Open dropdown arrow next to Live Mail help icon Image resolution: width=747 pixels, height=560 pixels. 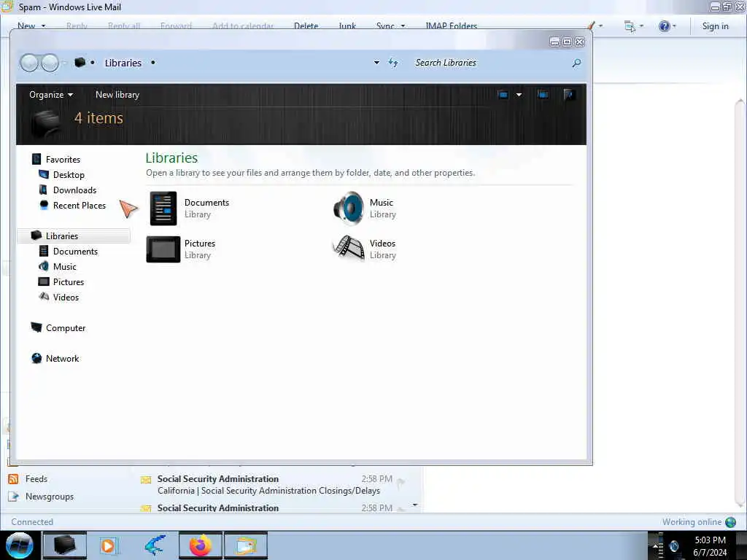point(674,26)
